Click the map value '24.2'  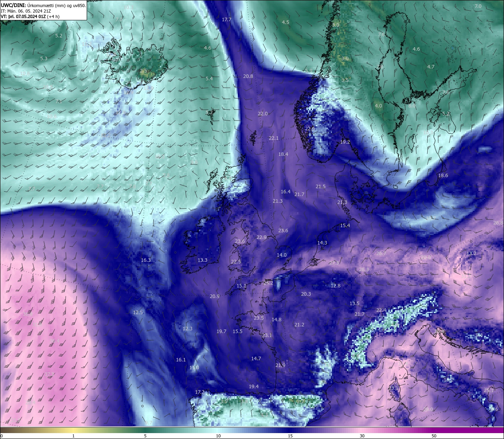(x=268, y=283)
